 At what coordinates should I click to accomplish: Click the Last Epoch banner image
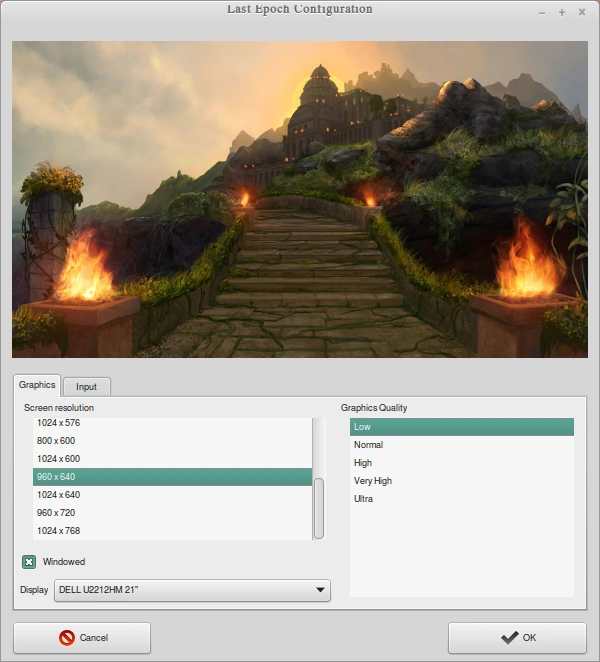pos(300,199)
